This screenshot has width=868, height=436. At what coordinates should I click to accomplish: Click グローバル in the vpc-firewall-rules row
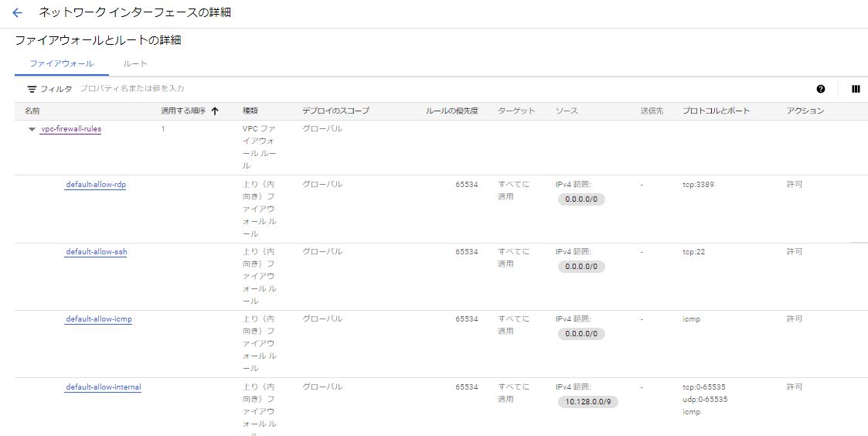click(322, 128)
